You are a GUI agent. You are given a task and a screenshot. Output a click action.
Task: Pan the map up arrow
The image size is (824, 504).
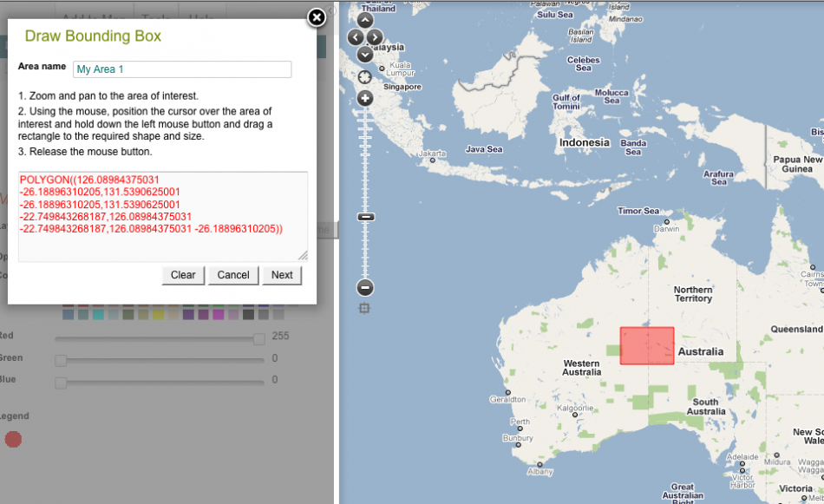coord(365,20)
